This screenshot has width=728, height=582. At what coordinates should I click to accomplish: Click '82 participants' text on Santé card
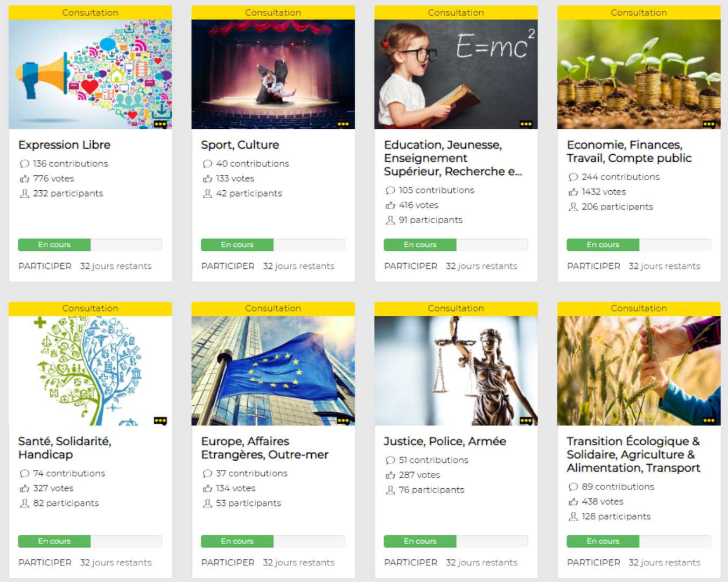66,503
